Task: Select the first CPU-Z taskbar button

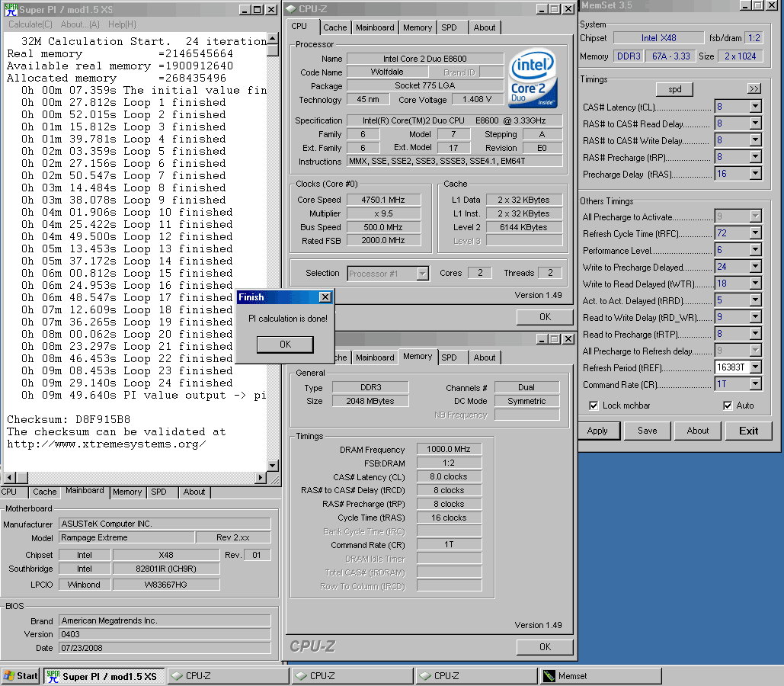Action: point(228,676)
